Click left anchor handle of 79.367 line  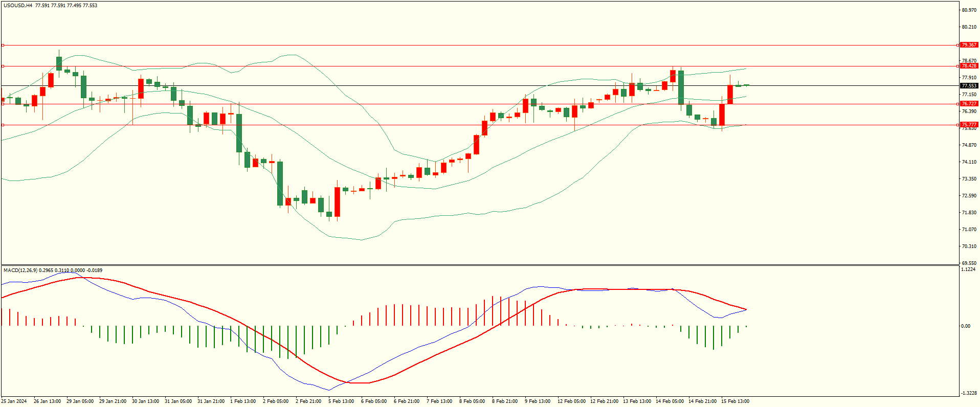click(x=3, y=45)
